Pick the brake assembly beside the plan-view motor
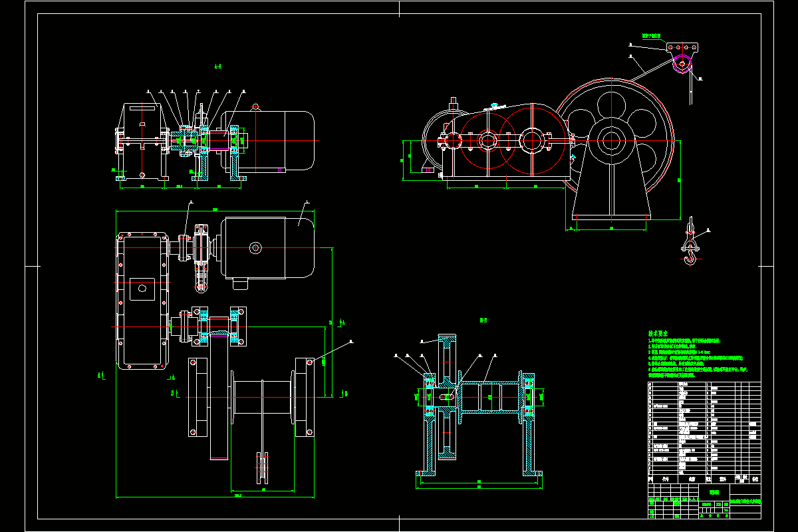This screenshot has height=532, width=798. [201, 258]
